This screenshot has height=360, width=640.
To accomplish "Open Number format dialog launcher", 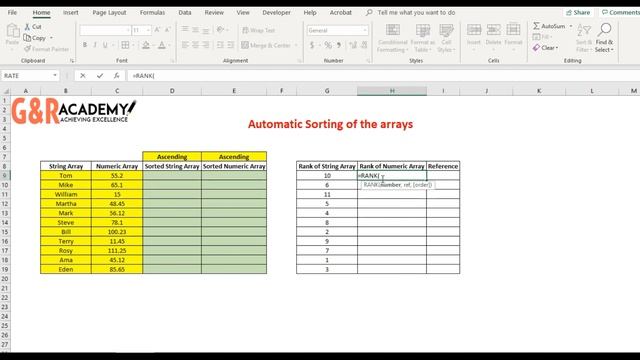I will coord(368,61).
